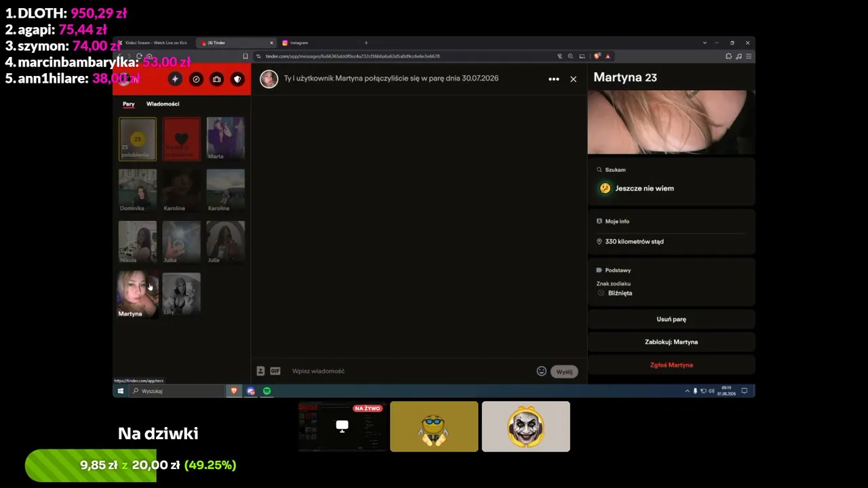Click the Brave Shields lion icon

point(597,56)
